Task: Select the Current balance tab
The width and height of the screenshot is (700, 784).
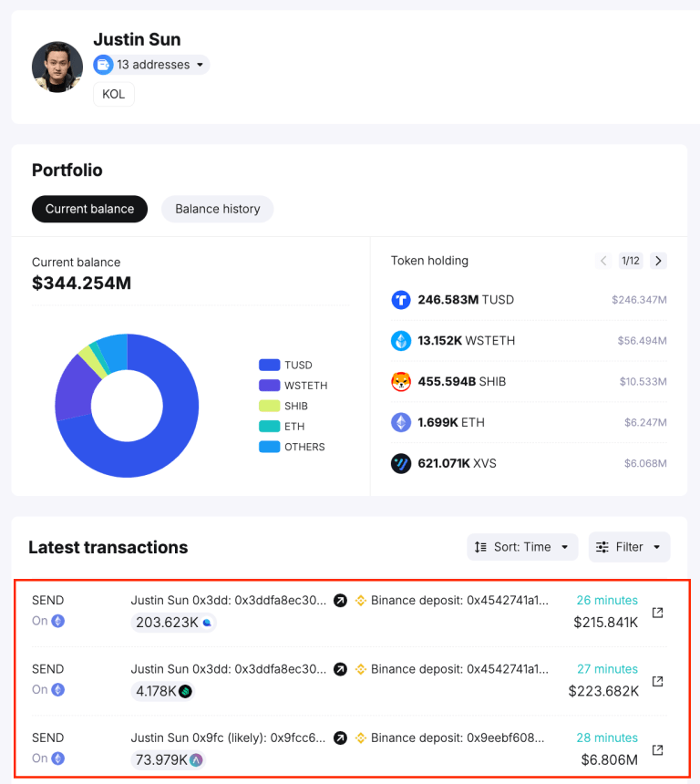Action: coord(89,209)
